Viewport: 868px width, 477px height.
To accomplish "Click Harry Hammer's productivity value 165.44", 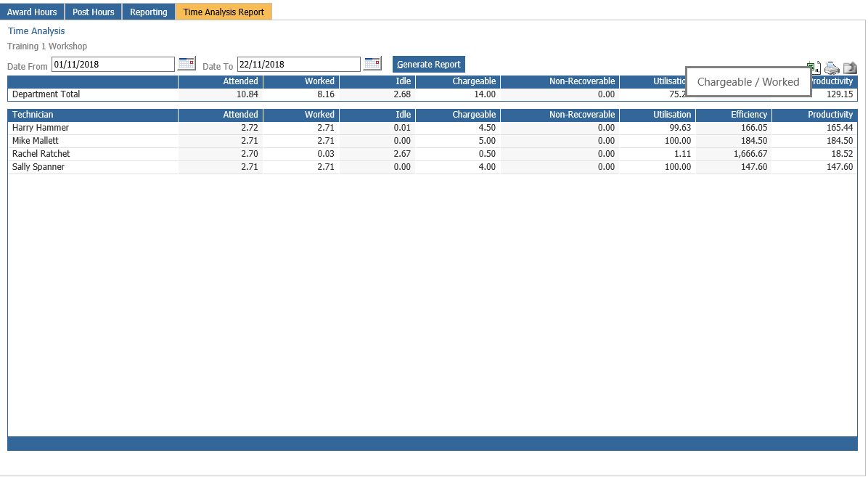I will [840, 128].
